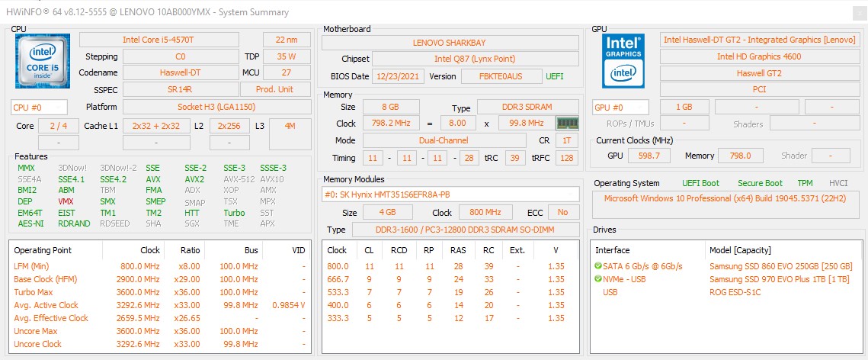
Task: Click the 333.3 clock timing table row
Action: coord(450,318)
